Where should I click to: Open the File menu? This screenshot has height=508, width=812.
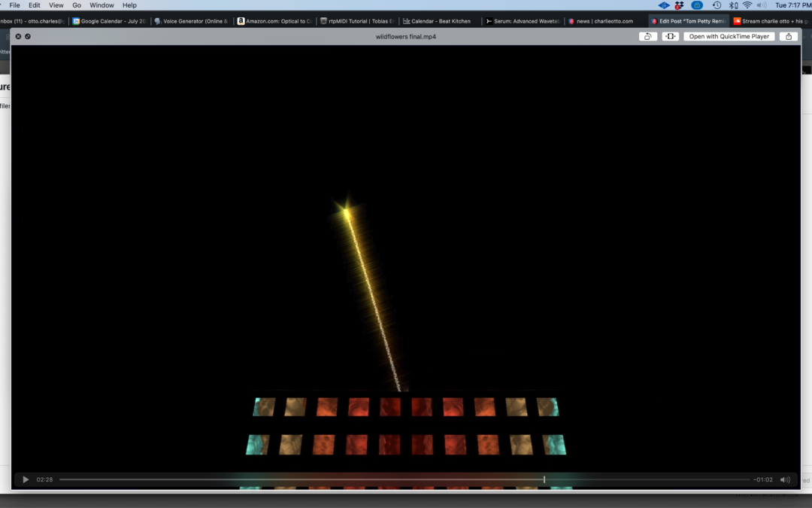(x=14, y=5)
